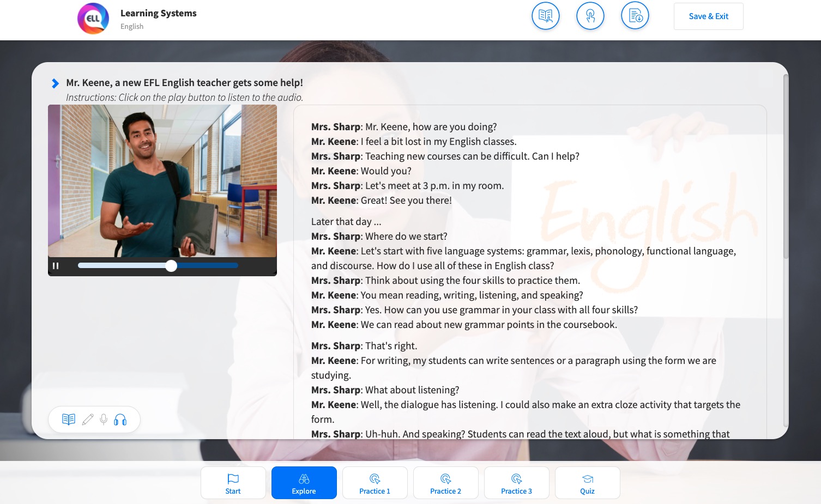
Task: Select the speaking microphone skill icon
Action: [104, 420]
